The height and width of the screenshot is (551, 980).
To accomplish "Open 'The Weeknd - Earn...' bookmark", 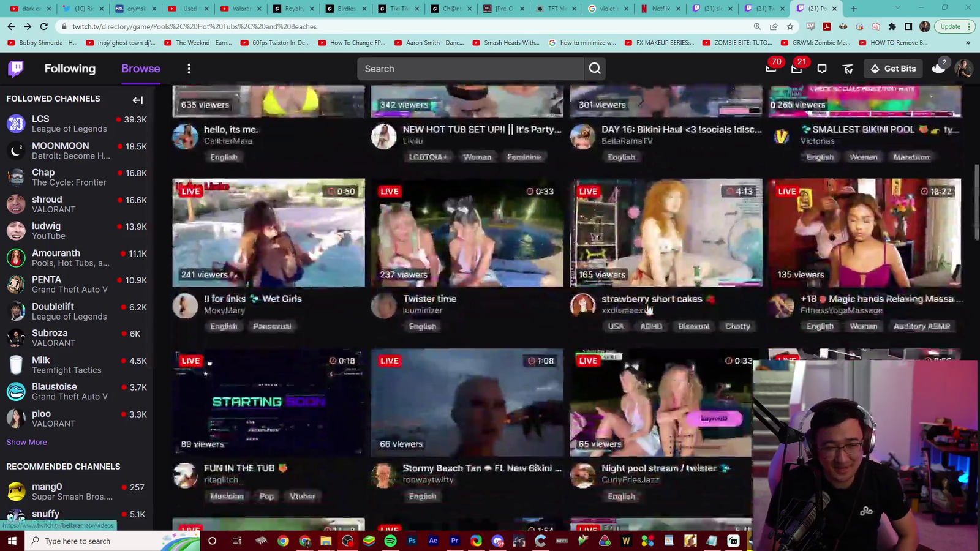I will click(197, 43).
